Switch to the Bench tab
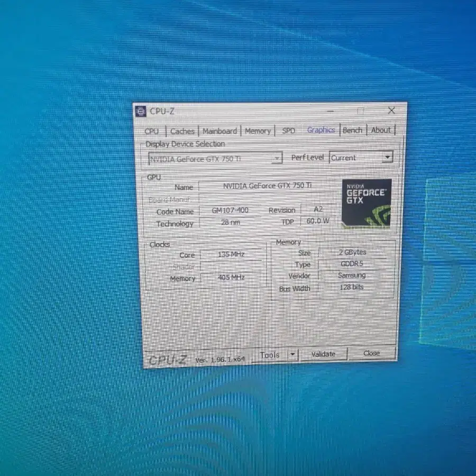Image resolution: width=476 pixels, height=476 pixels. coord(352,130)
